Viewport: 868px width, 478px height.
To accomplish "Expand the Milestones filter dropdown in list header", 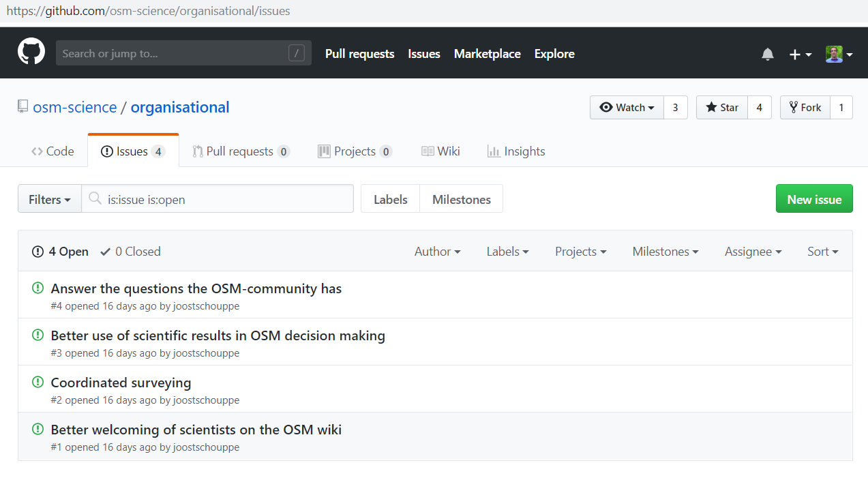I will 665,252.
